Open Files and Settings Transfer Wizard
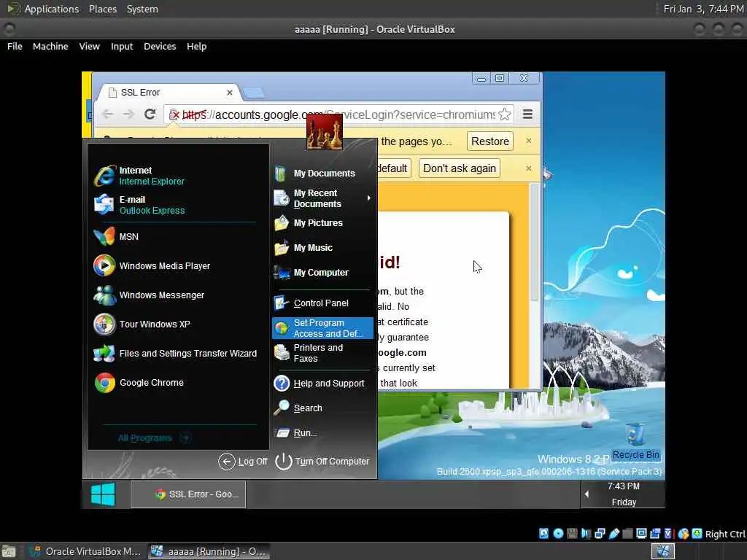This screenshot has width=747, height=560. pos(177,354)
